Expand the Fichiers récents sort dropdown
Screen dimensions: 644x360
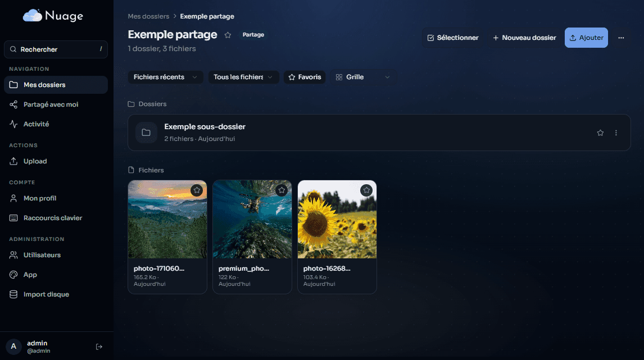(165, 77)
